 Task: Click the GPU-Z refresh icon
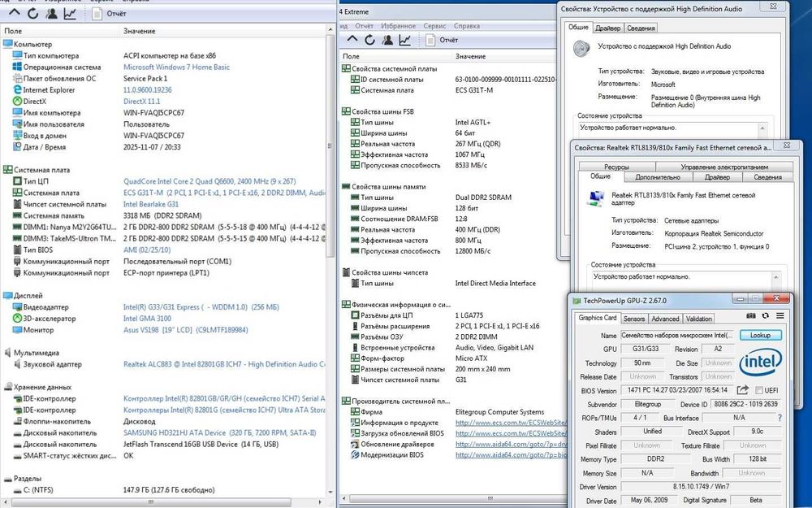click(x=766, y=315)
